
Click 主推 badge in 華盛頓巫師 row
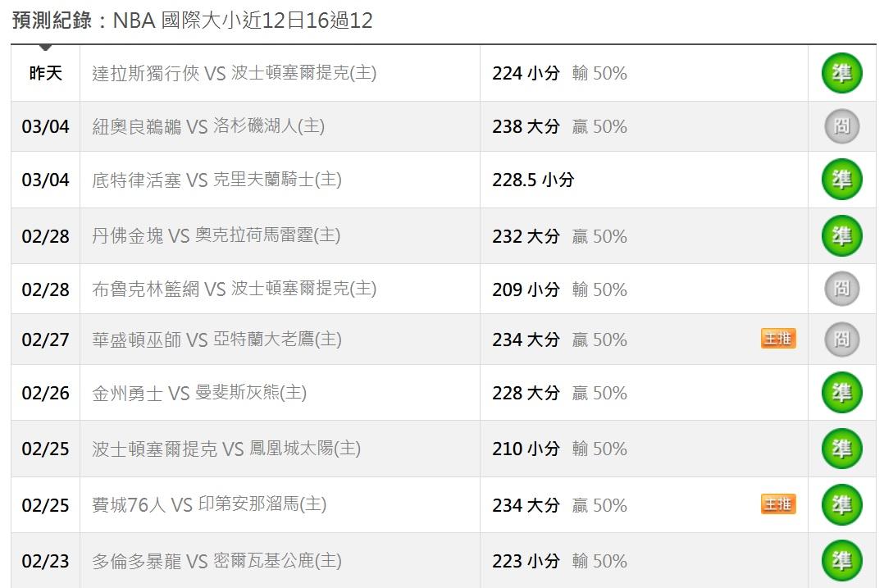point(777,339)
